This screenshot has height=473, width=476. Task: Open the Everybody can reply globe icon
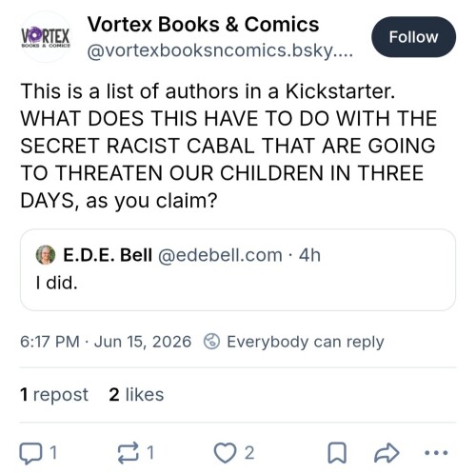(211, 342)
